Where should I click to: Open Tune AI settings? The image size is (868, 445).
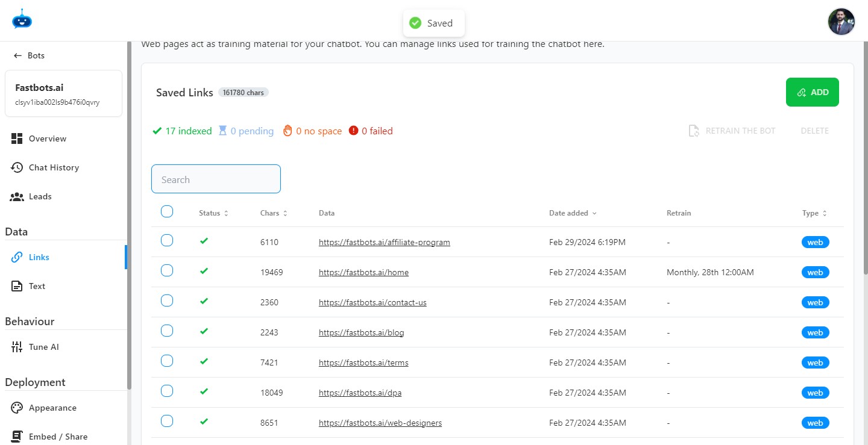click(x=43, y=347)
